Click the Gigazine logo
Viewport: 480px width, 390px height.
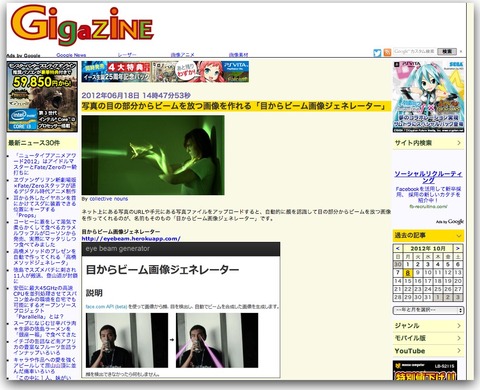coord(82,26)
